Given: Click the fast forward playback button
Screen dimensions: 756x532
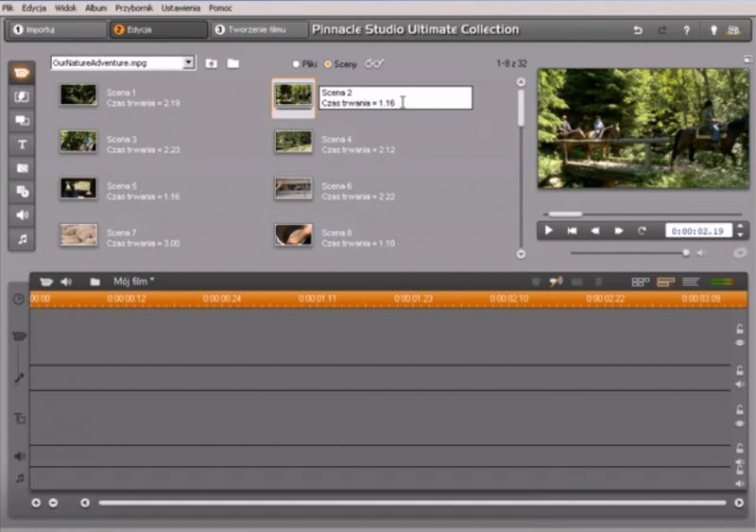Looking at the screenshot, I should 618,231.
